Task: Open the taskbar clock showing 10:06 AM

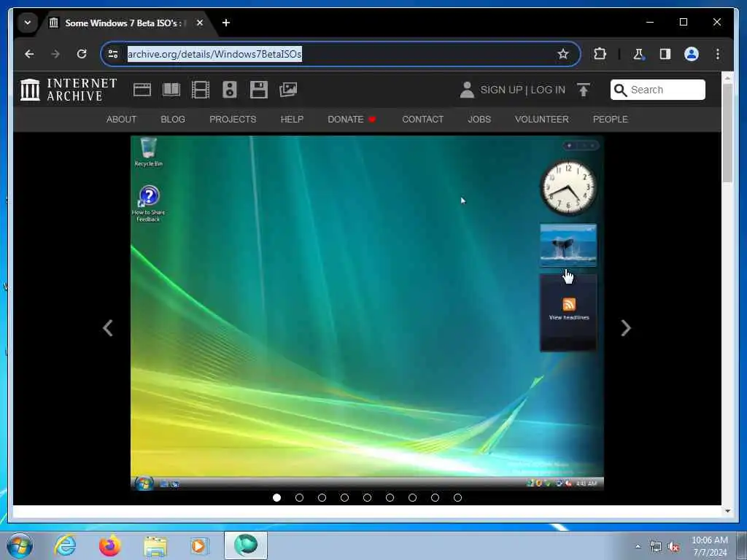Action: pyautogui.click(x=709, y=546)
